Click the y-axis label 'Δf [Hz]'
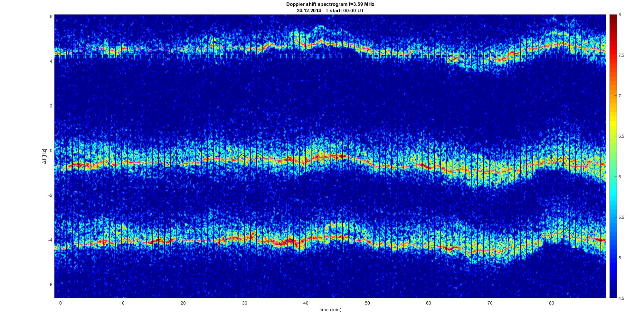Viewport: 644px width, 320px height. pos(44,156)
